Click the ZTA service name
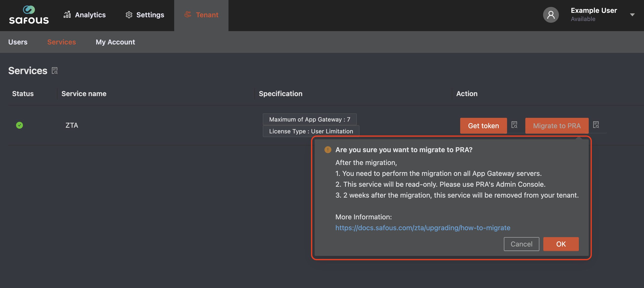 tap(72, 125)
